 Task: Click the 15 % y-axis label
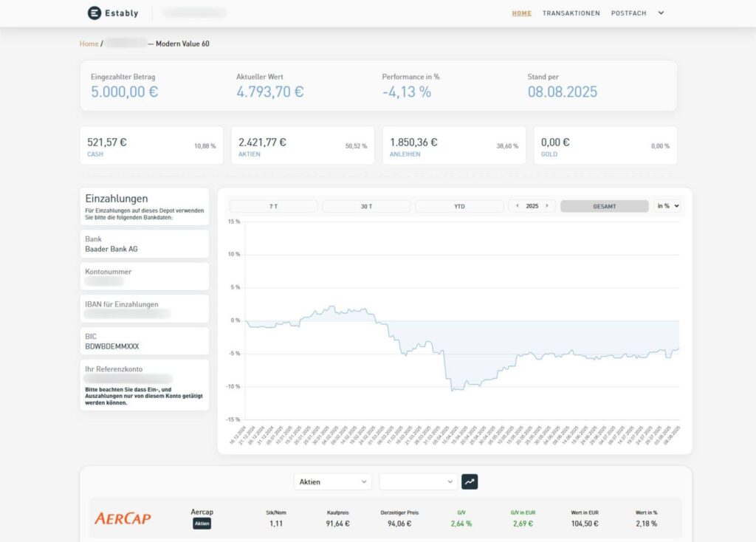[234, 222]
